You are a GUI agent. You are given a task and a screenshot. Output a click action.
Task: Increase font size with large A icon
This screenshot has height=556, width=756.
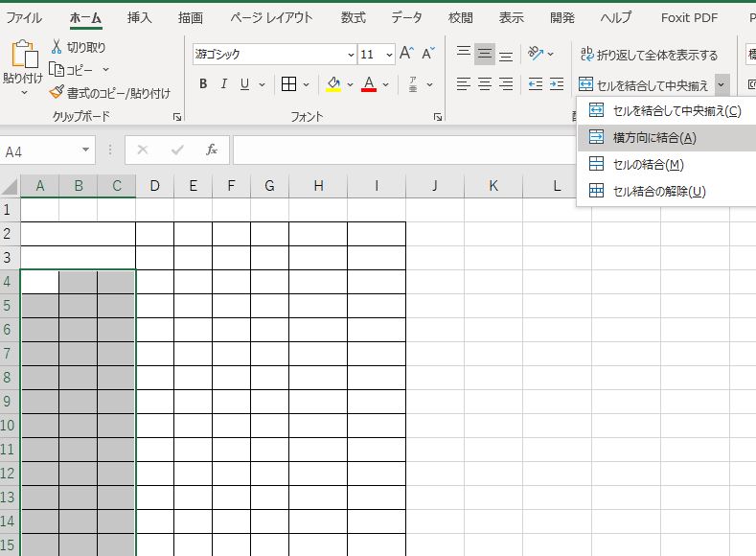point(406,55)
